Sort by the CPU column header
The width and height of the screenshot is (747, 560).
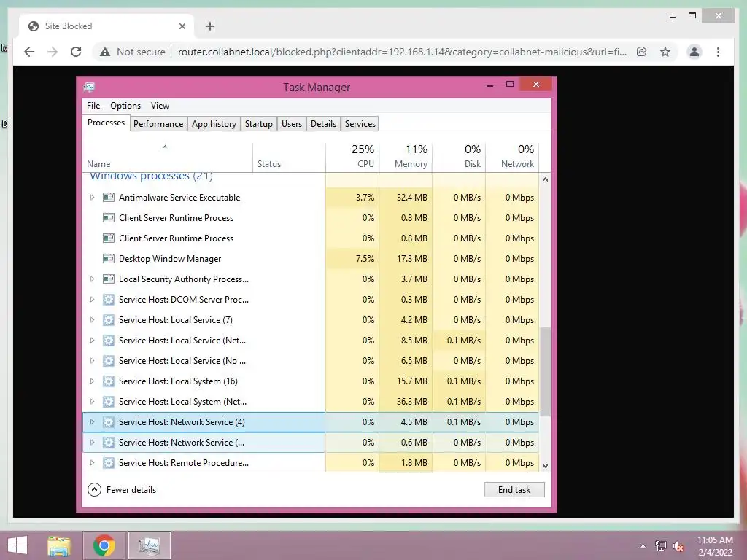(x=352, y=157)
